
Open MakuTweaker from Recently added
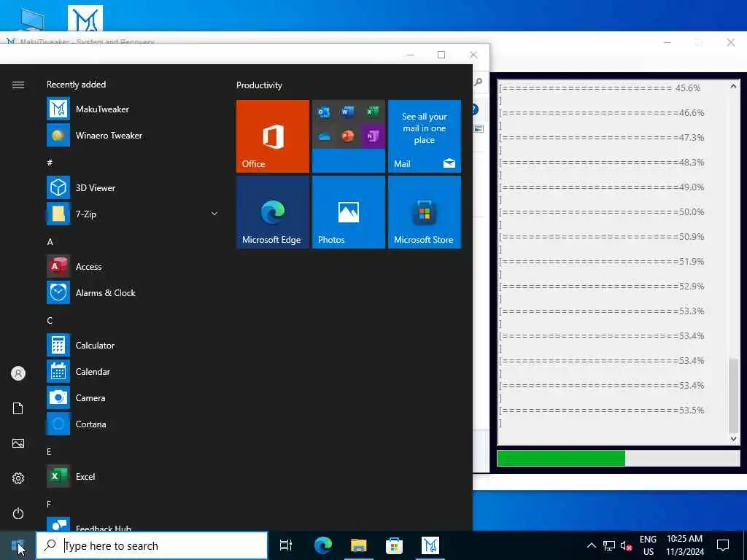point(133,109)
